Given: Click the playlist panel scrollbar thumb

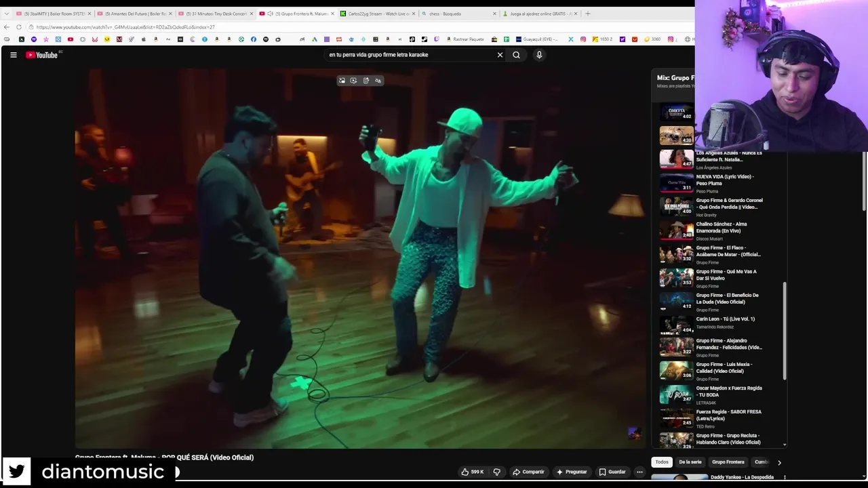Looking at the screenshot, I should 785,331.
